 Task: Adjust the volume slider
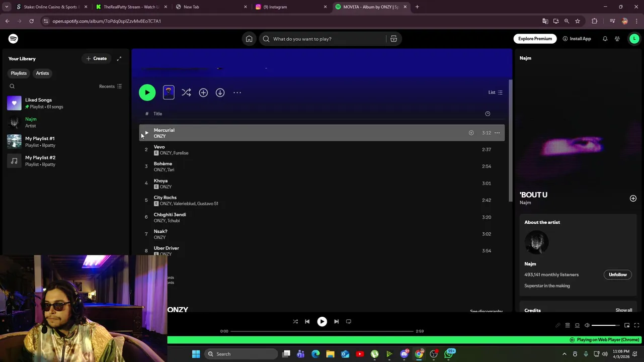[x=606, y=325]
